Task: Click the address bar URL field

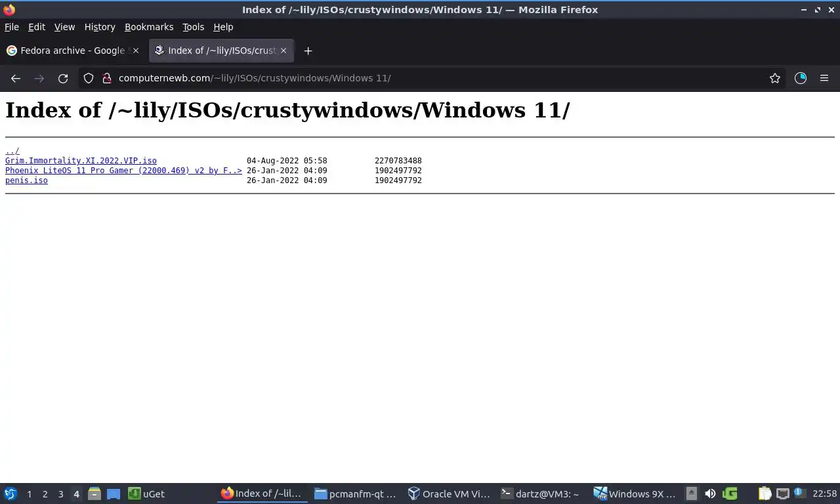Action: pyautogui.click(x=433, y=78)
